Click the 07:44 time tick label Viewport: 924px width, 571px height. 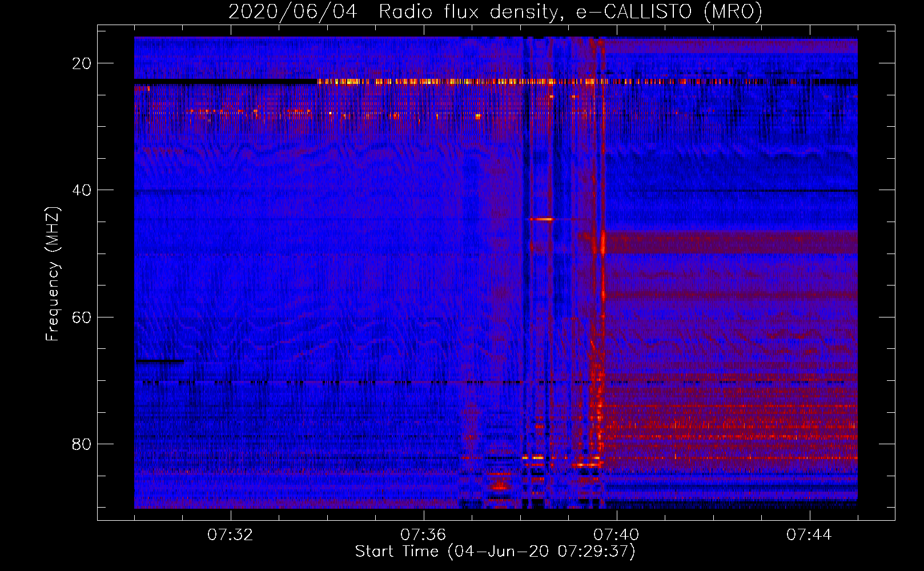[x=809, y=535]
